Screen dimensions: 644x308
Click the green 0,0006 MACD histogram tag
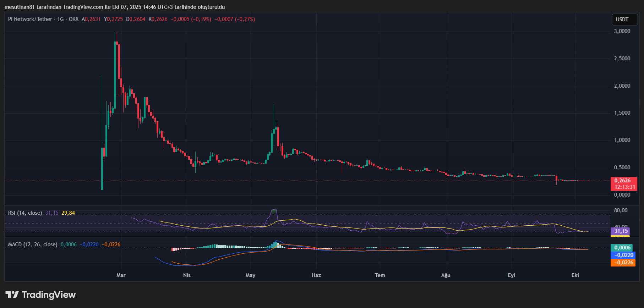622,248
